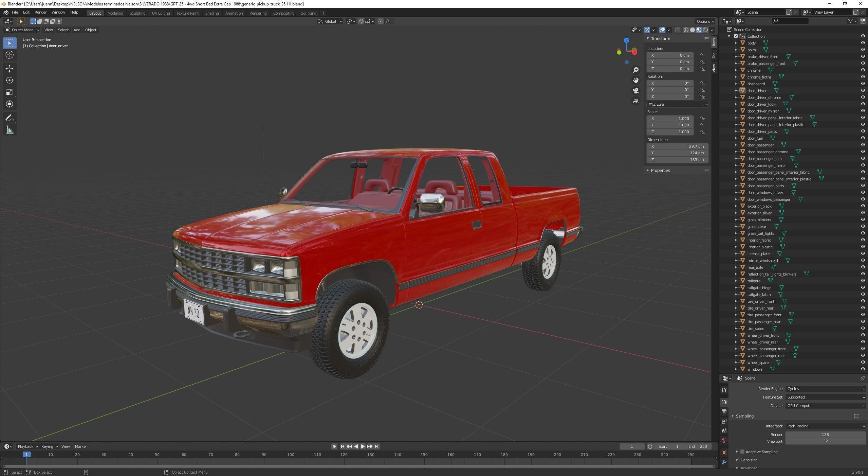Open Output properties tab icon
The height and width of the screenshot is (476, 868).
[x=724, y=411]
